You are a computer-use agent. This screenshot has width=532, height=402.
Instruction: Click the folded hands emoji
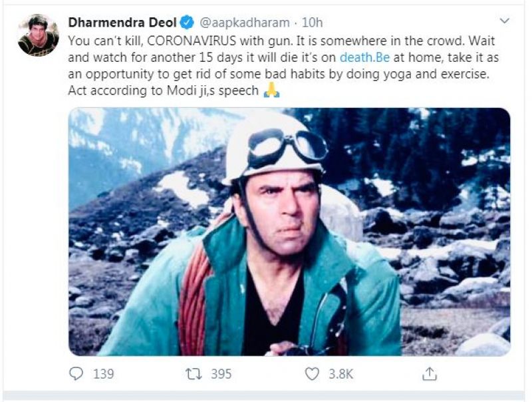click(271, 90)
